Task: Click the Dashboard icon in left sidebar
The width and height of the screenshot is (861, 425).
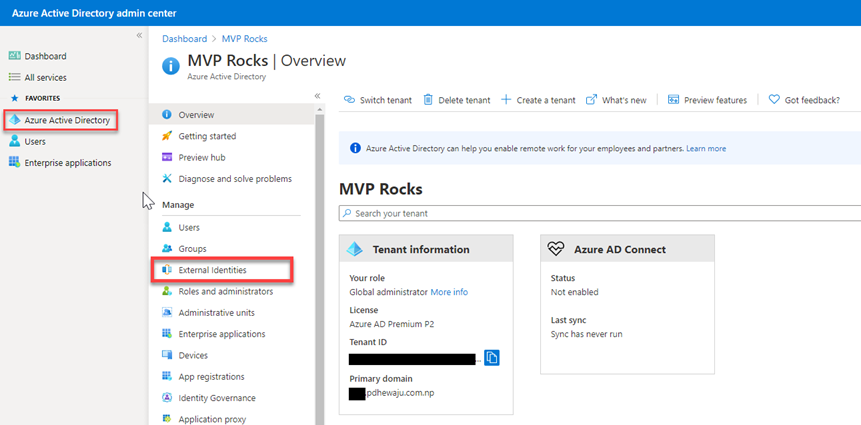Action: (15, 56)
